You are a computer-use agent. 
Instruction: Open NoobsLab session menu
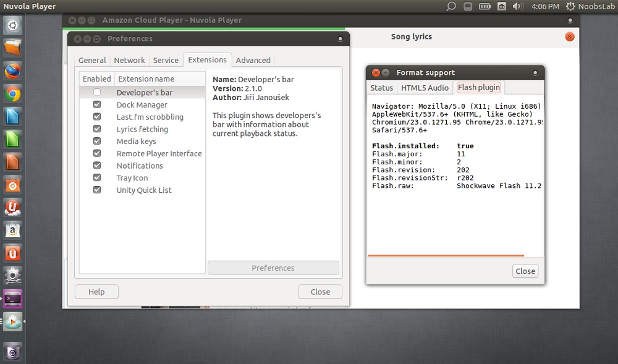590,6
